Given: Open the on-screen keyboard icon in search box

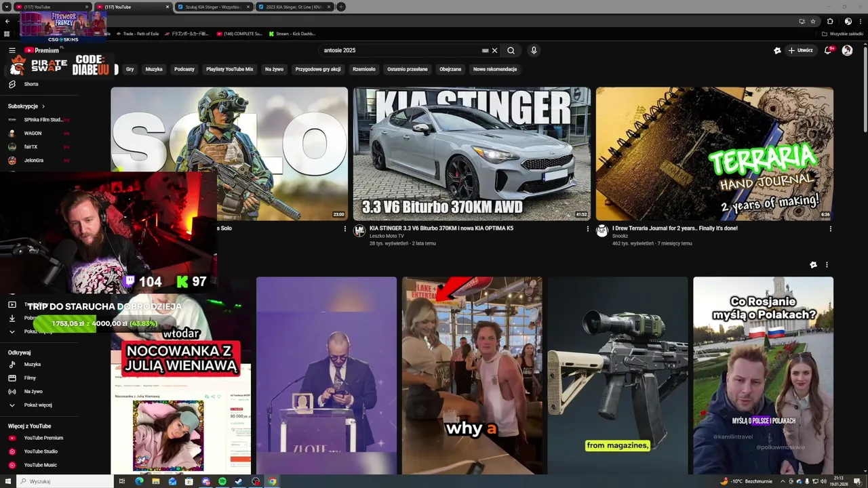Looking at the screenshot, I should 485,50.
